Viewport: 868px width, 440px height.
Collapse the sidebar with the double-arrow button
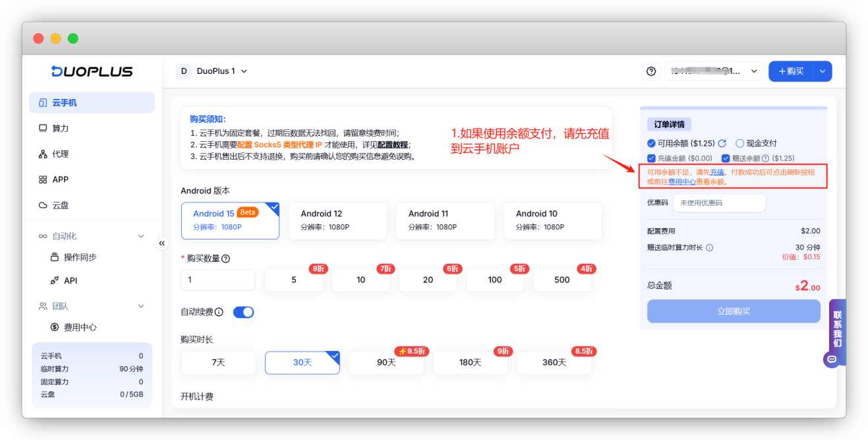pos(162,243)
